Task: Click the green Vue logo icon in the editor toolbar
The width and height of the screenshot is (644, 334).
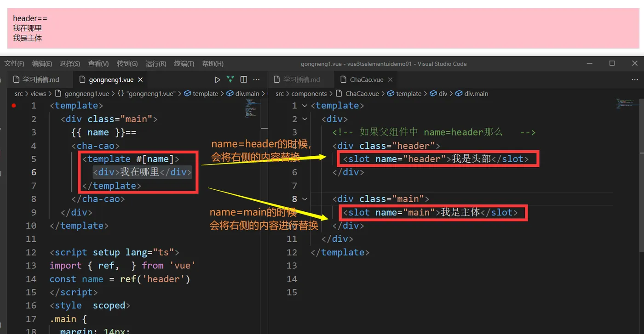Action: [x=230, y=79]
